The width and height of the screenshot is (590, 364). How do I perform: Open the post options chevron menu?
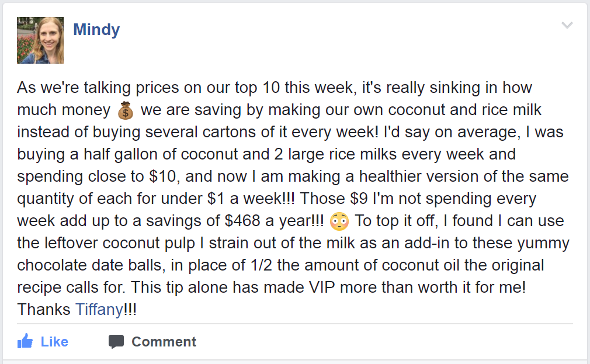567,25
